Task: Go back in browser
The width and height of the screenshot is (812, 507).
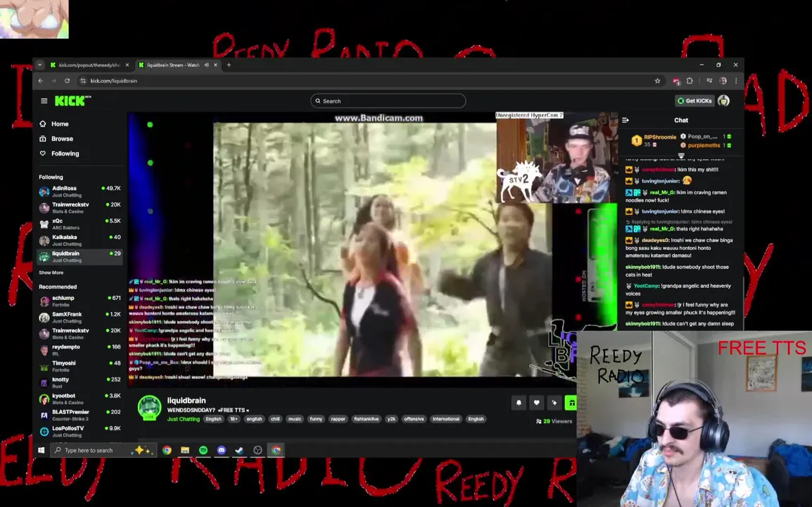Action: pyautogui.click(x=41, y=81)
